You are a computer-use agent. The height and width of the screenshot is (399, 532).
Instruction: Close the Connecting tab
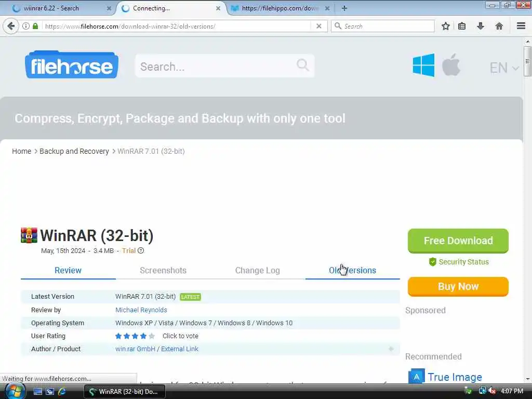(x=218, y=8)
